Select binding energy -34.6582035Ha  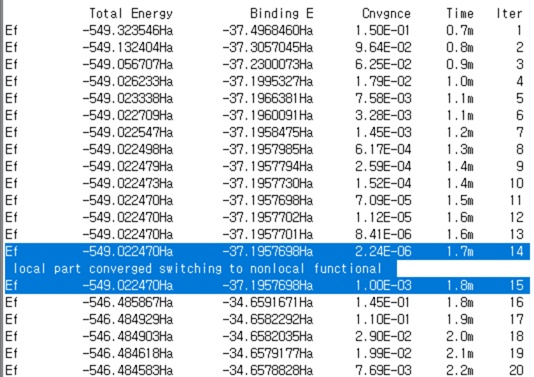click(x=268, y=336)
